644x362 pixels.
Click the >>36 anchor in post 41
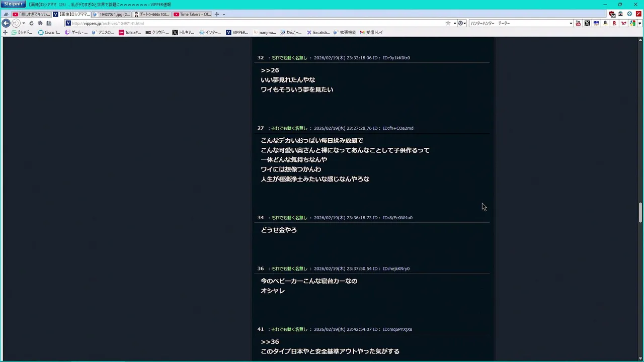[x=270, y=342]
